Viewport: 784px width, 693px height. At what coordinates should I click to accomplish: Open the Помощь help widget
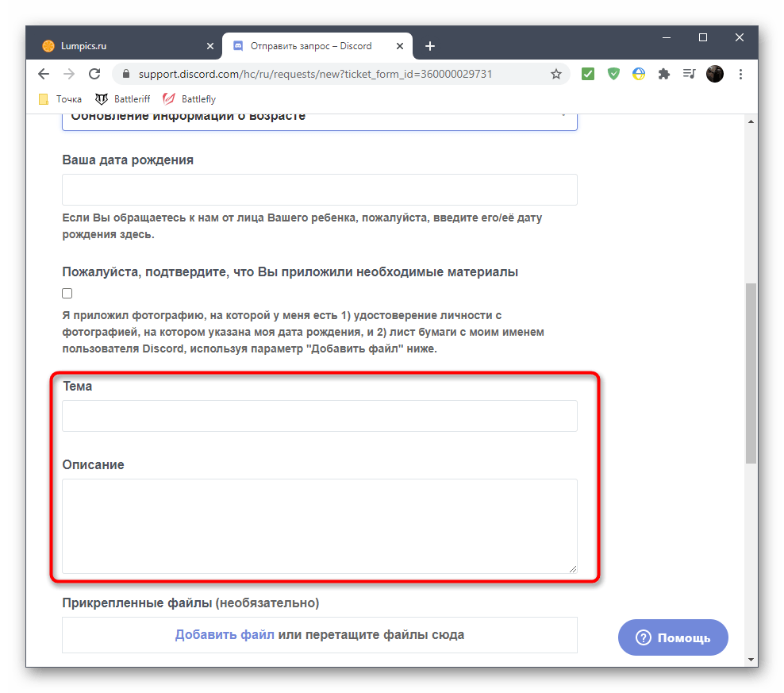click(x=673, y=637)
